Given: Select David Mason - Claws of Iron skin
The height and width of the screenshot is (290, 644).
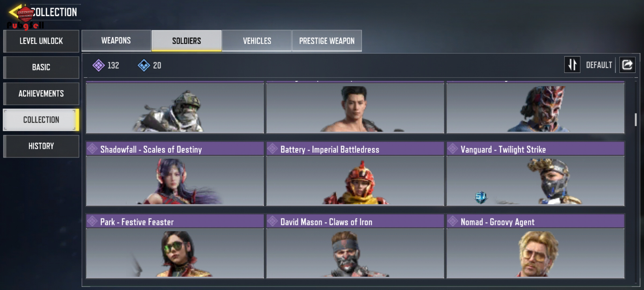Looking at the screenshot, I should pyautogui.click(x=355, y=247).
